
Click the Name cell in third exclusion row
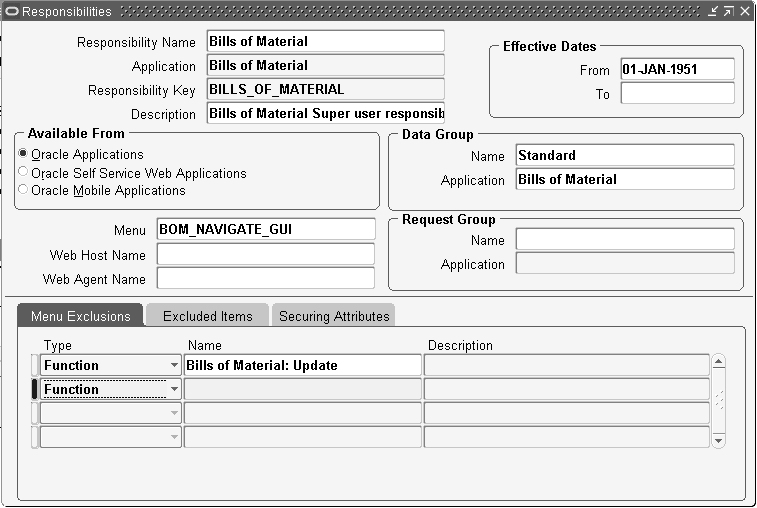point(303,413)
